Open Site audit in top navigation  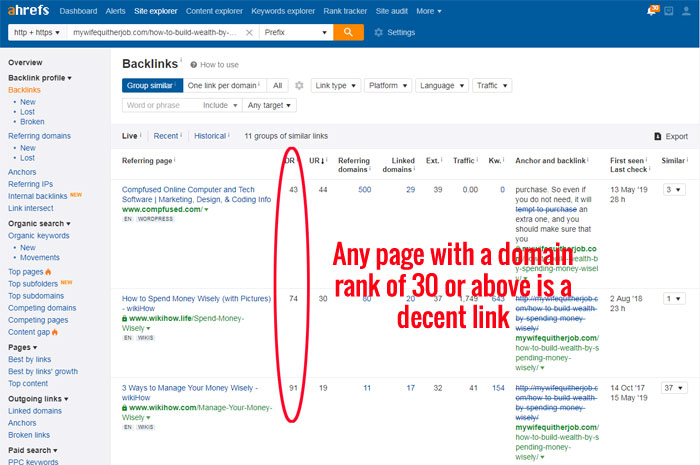coord(392,11)
